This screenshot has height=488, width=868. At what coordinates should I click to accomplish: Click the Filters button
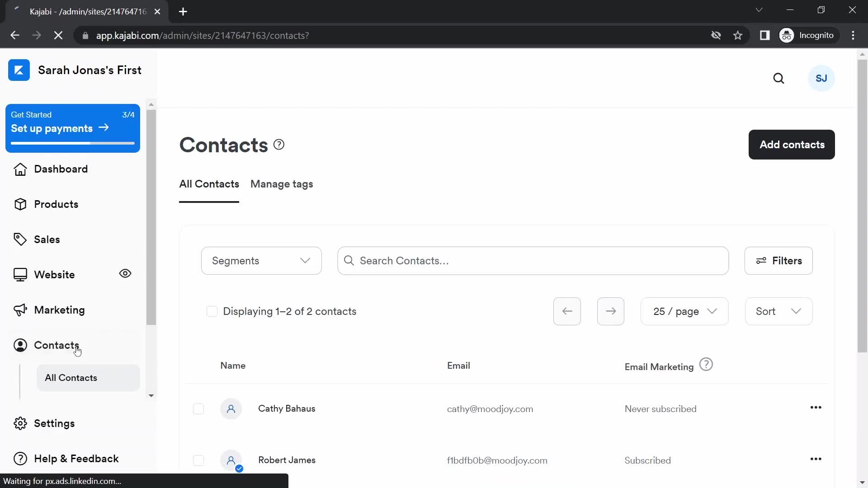tap(779, 261)
